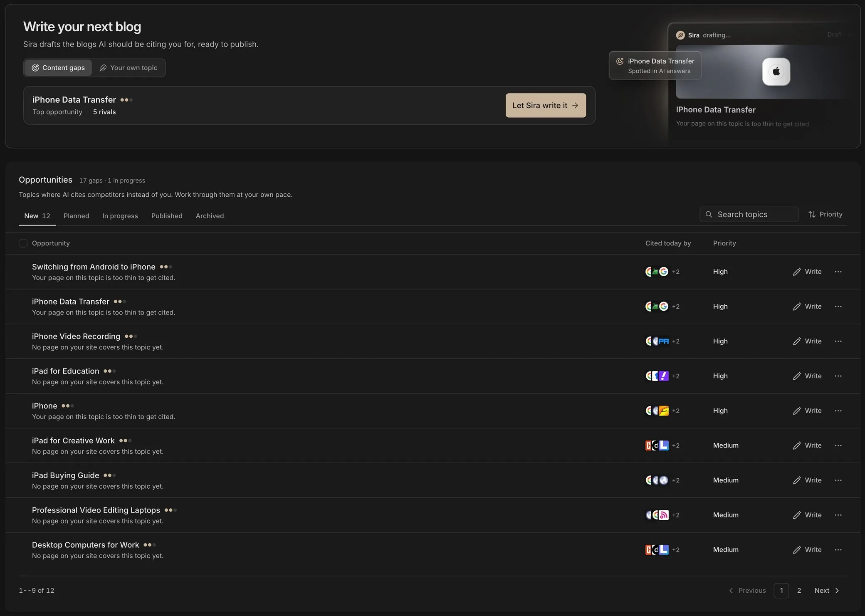Open the iPad for Creative Work opportunity title
Screen dimensions: 865x616
(73, 440)
